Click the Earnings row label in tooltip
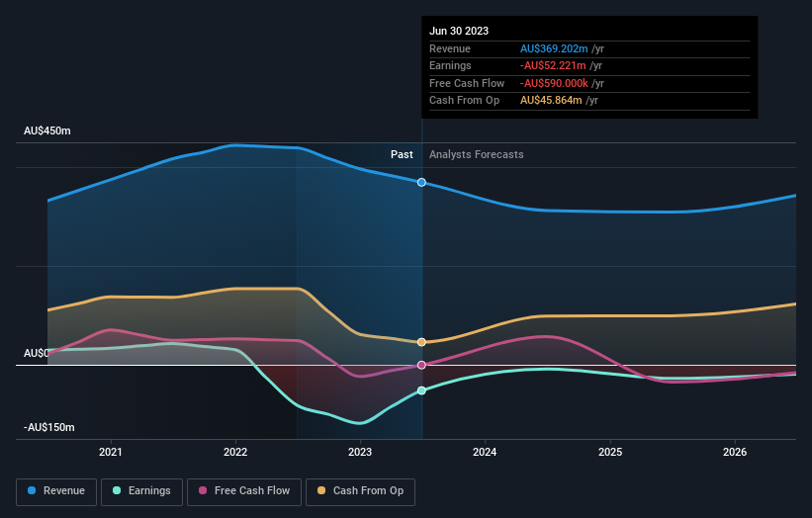The width and height of the screenshot is (812, 518). click(x=450, y=65)
